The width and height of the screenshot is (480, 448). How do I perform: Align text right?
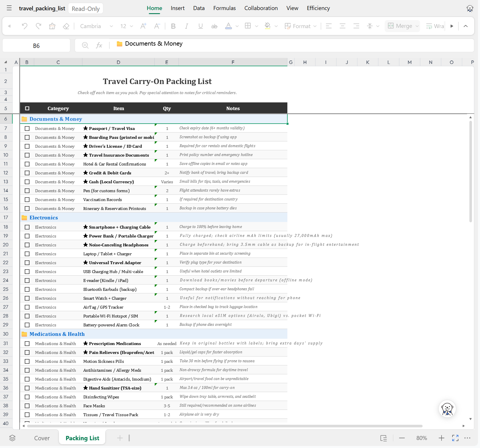[356, 26]
